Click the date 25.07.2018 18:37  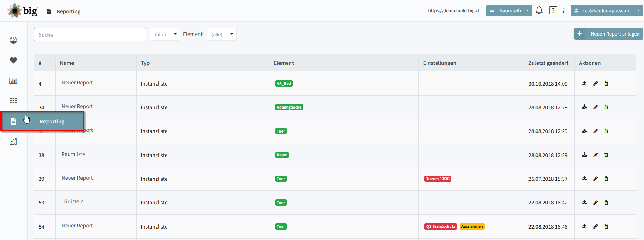[548, 179]
